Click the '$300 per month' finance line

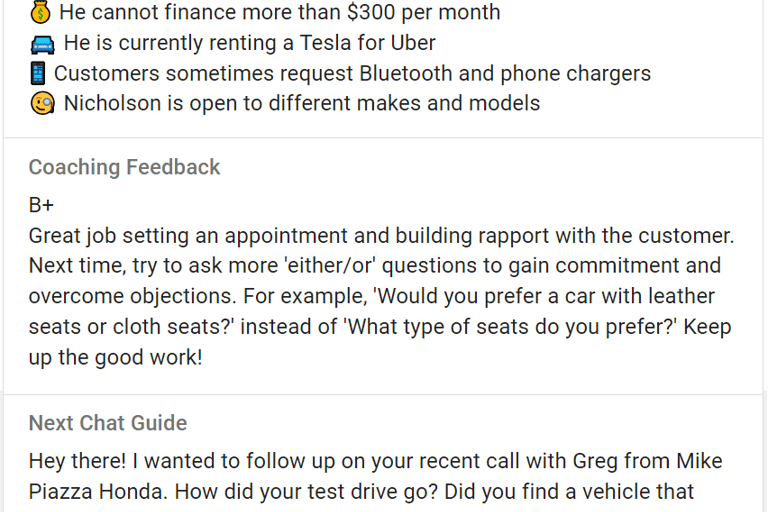click(280, 12)
